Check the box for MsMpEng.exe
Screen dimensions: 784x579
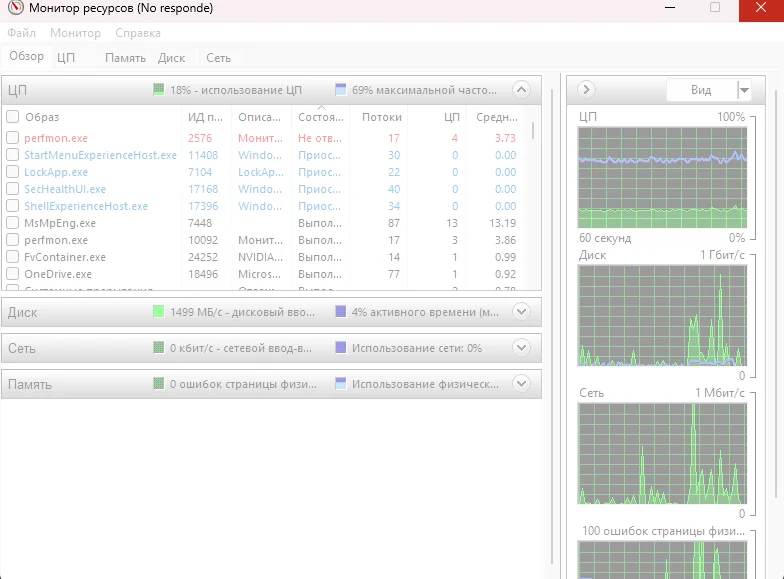pyautogui.click(x=13, y=223)
